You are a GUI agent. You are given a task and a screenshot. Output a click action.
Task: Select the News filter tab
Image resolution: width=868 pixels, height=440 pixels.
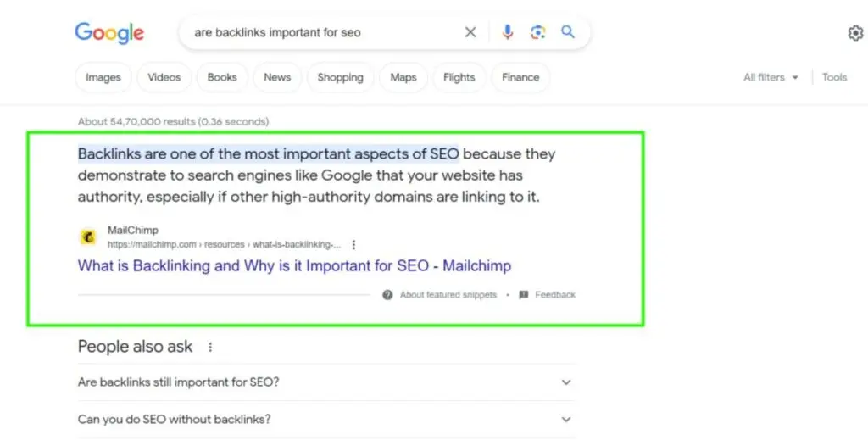tap(277, 77)
